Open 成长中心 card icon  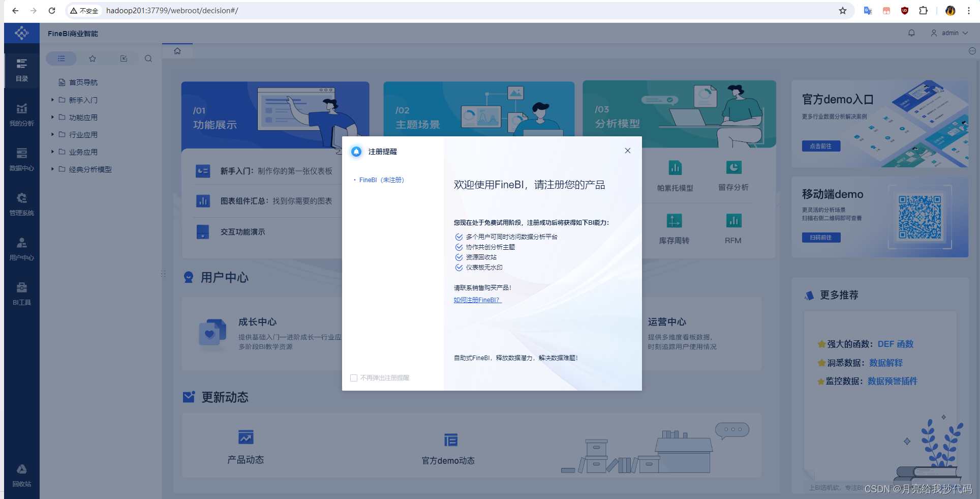click(x=212, y=334)
